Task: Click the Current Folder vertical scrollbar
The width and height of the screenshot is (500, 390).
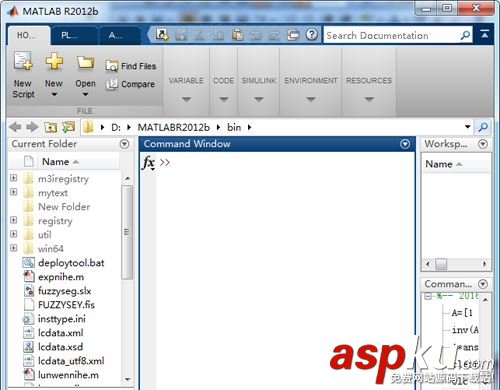Action: [x=127, y=232]
